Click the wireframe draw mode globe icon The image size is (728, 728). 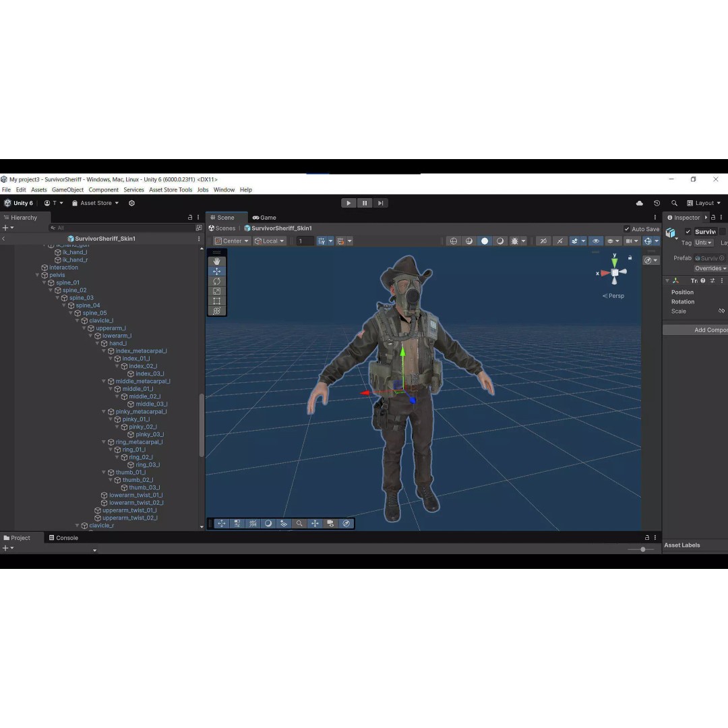(x=454, y=241)
